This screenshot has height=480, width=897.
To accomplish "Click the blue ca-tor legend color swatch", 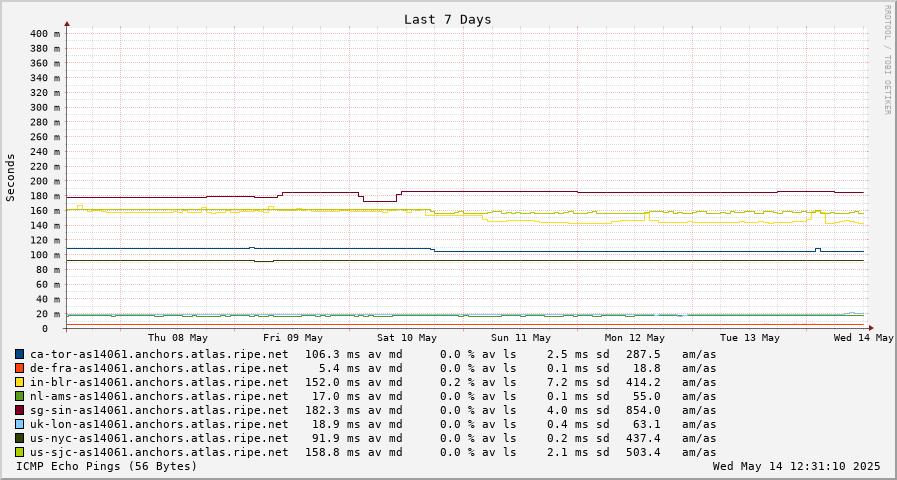I will [20, 354].
